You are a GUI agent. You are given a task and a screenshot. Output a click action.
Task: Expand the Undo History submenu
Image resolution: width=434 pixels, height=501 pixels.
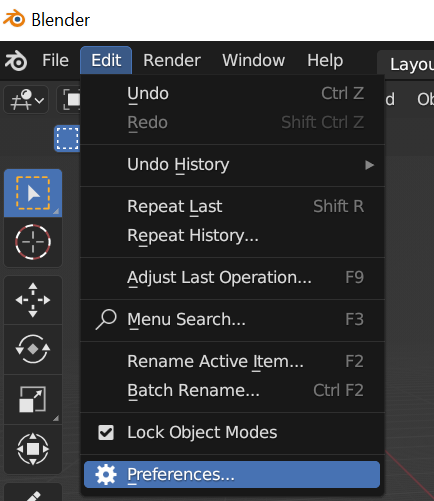(232, 165)
